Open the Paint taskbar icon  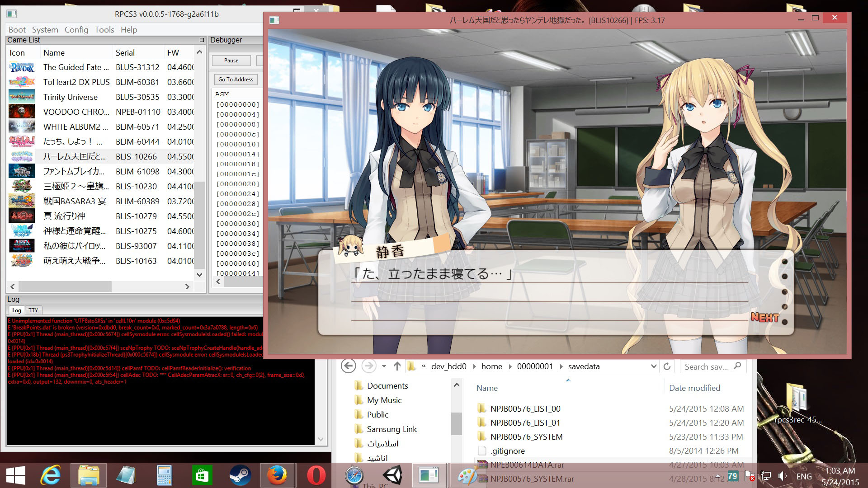(x=467, y=476)
